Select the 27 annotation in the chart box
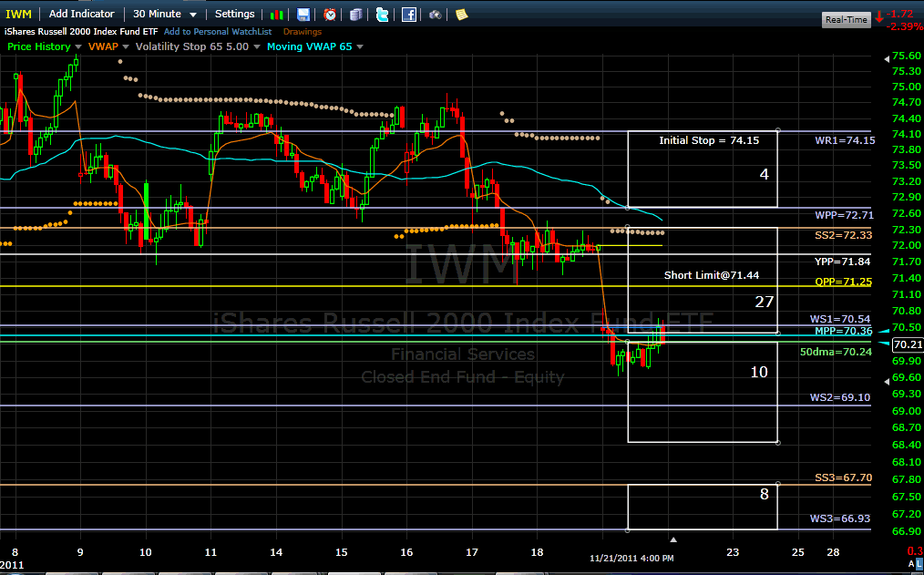The height and width of the screenshot is (575, 924). [x=765, y=303]
